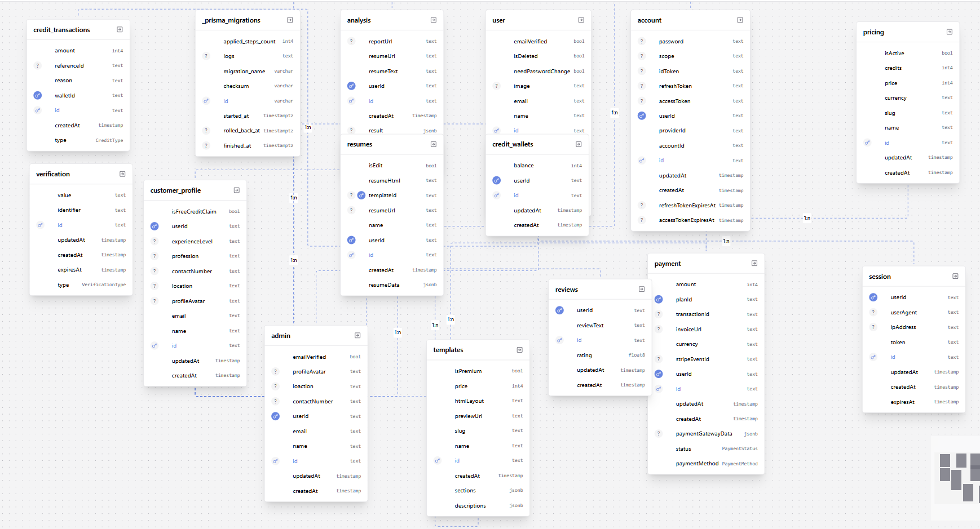This screenshot has width=980, height=529.
Task: Select the stripeEventId row in payment table
Action: point(706,359)
